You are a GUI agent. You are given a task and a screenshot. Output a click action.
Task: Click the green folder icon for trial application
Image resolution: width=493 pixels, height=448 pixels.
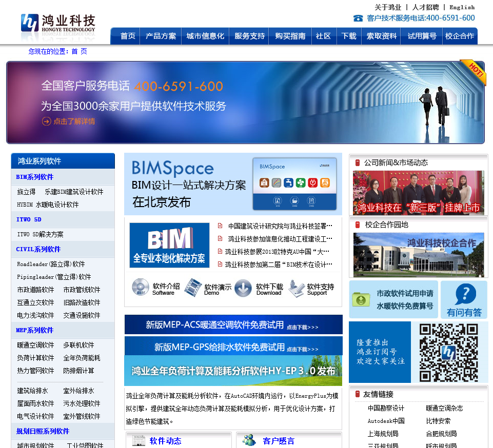pyautogui.click(x=361, y=299)
